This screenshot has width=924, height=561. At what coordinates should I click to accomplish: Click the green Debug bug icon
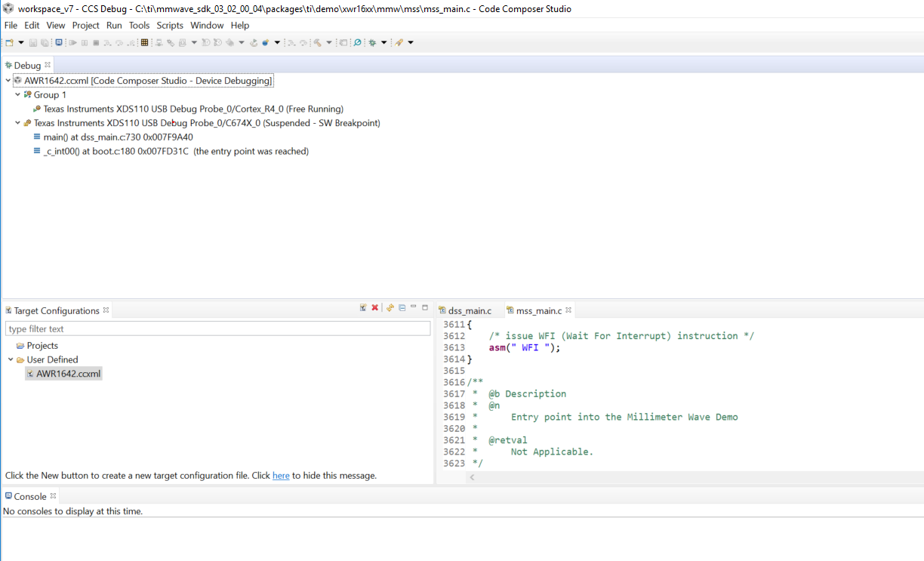point(372,42)
